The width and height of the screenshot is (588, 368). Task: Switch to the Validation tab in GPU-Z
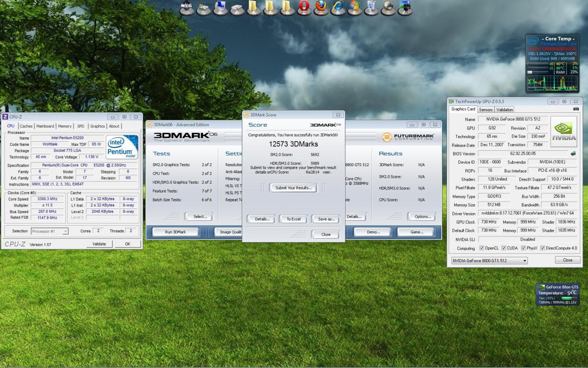click(x=504, y=109)
